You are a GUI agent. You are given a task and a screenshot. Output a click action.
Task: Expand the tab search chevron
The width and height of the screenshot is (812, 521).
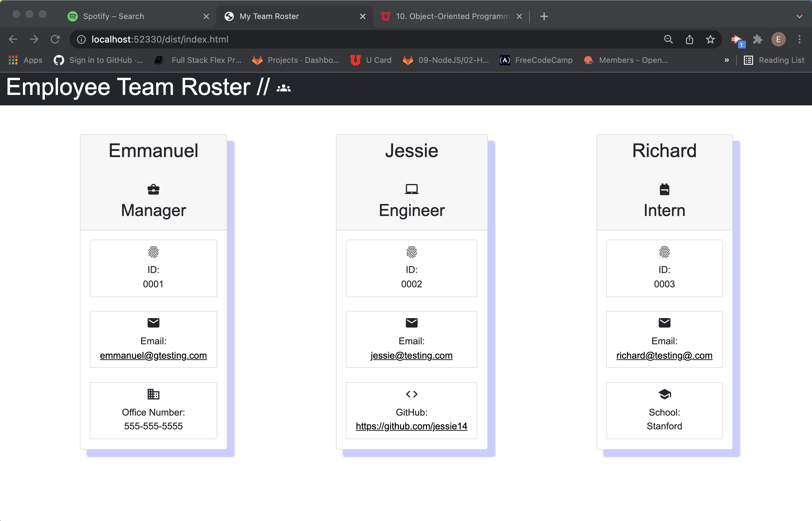[x=800, y=16]
